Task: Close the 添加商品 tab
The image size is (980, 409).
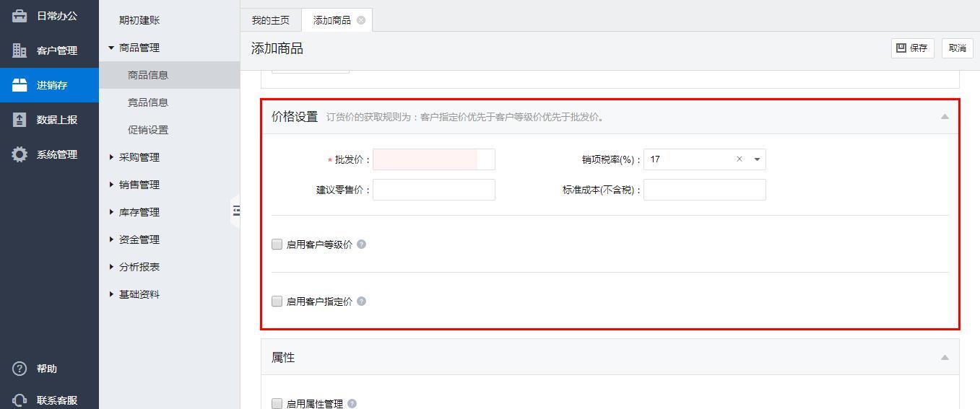Action: (361, 20)
